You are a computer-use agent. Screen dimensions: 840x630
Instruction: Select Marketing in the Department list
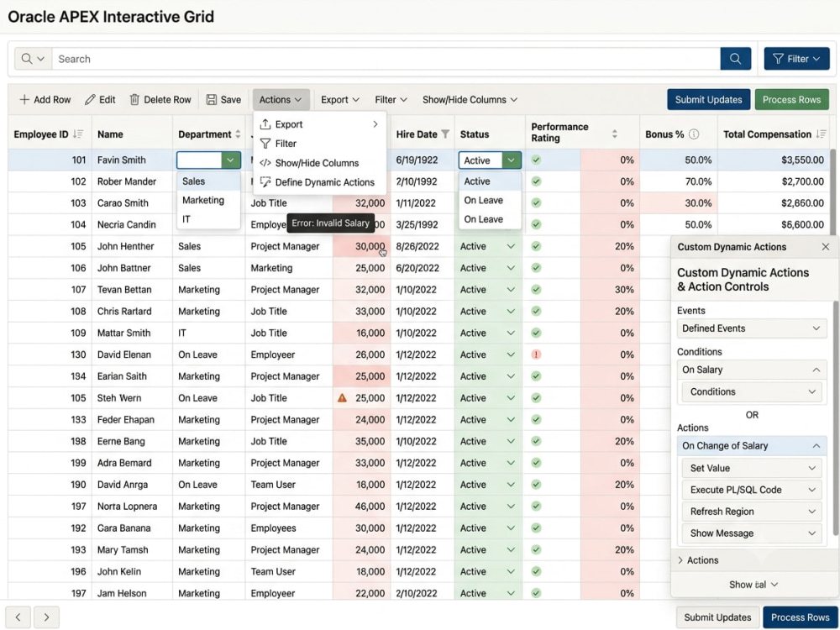point(208,200)
